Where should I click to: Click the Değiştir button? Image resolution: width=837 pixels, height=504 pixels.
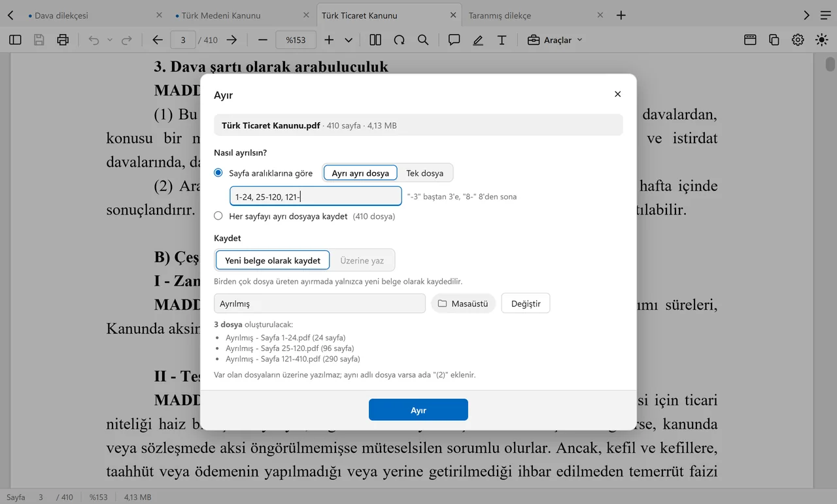click(x=526, y=303)
